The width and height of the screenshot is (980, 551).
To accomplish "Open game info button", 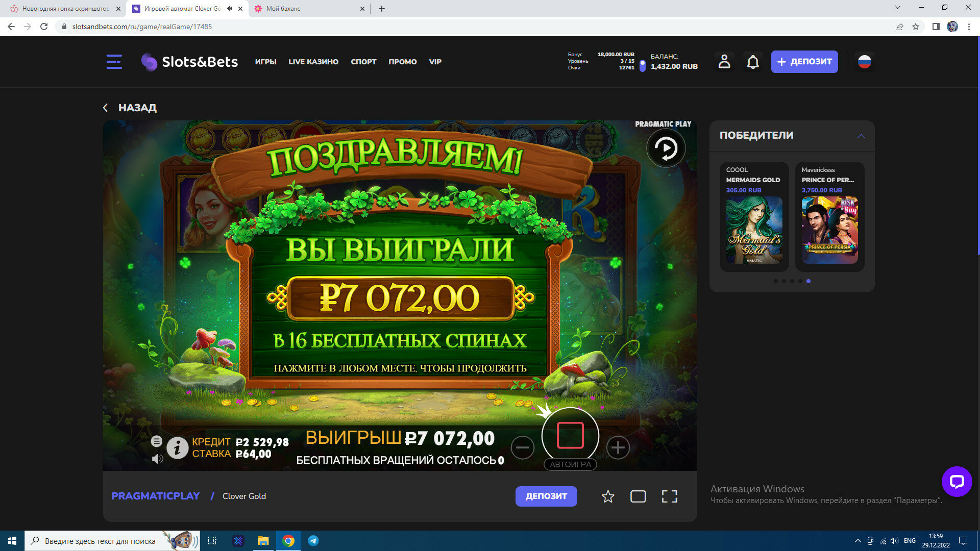I will point(177,448).
